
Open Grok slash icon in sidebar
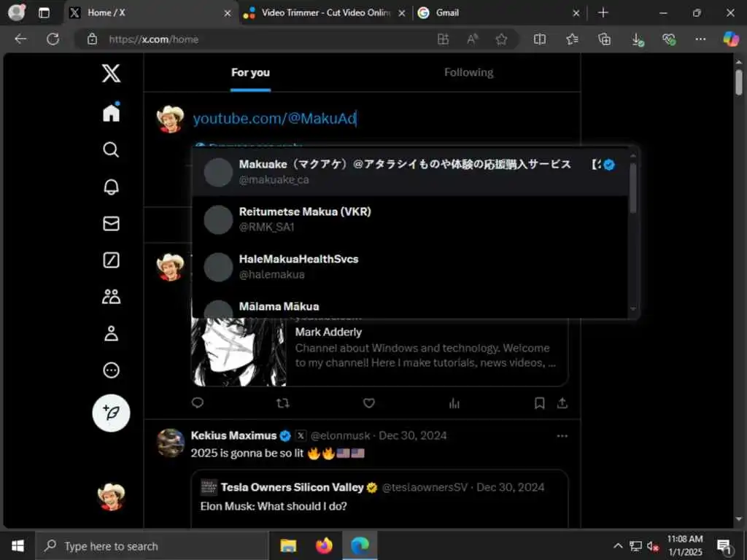click(x=111, y=260)
